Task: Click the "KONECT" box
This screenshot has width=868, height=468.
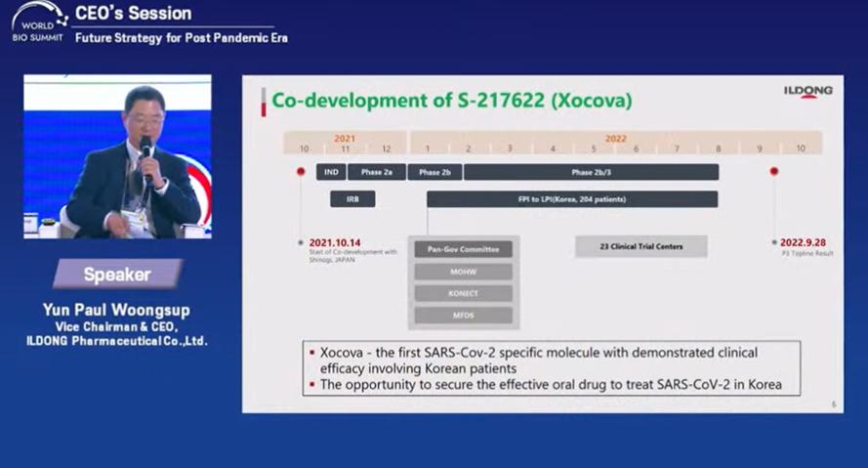Action: coord(464,293)
